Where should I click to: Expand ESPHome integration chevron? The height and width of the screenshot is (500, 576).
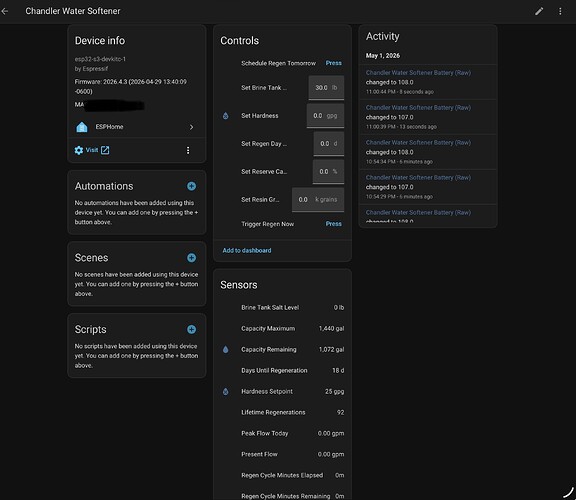coord(191,127)
